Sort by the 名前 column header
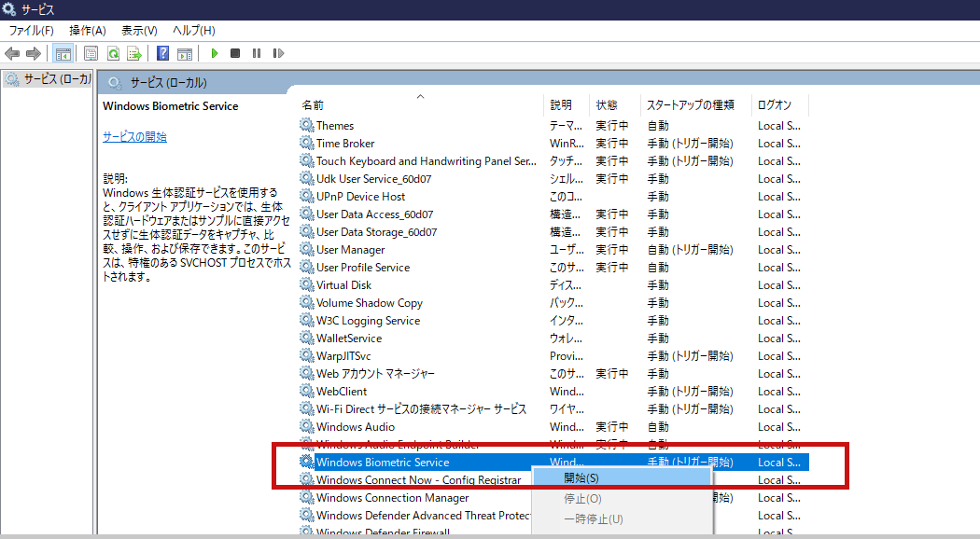Viewport: 980px width, 539px height. click(x=420, y=105)
